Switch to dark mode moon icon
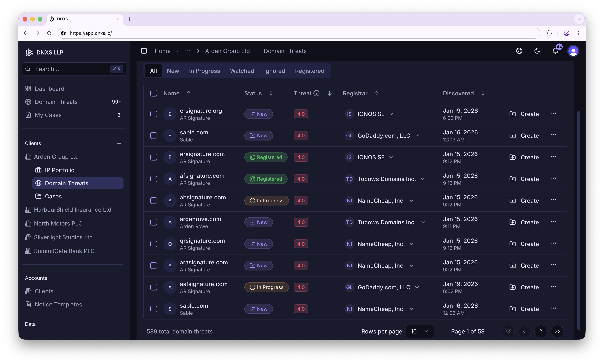The height and width of the screenshot is (364, 604). click(x=537, y=51)
